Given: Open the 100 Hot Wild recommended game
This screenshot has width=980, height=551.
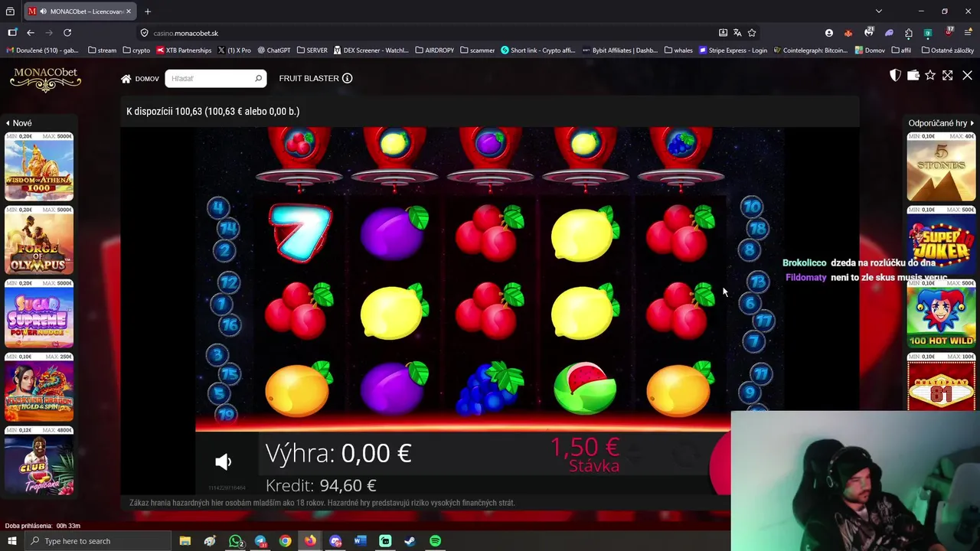Looking at the screenshot, I should 941,314.
